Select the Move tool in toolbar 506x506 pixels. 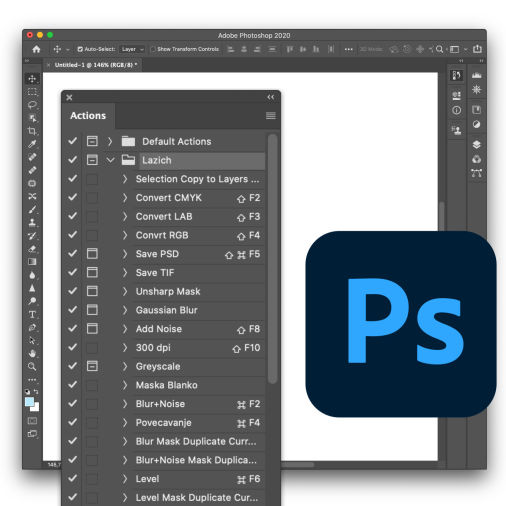32,79
